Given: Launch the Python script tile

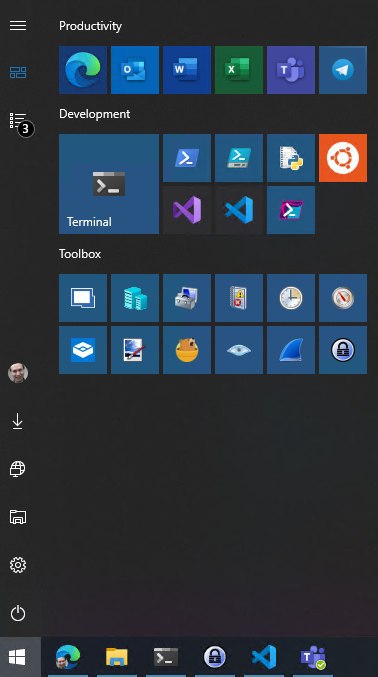Looking at the screenshot, I should (x=291, y=158).
